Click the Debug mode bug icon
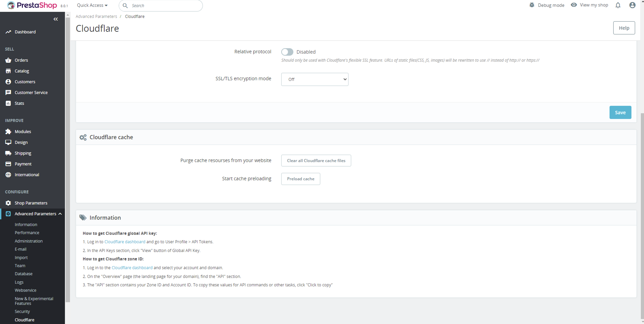644x324 pixels. (x=532, y=5)
